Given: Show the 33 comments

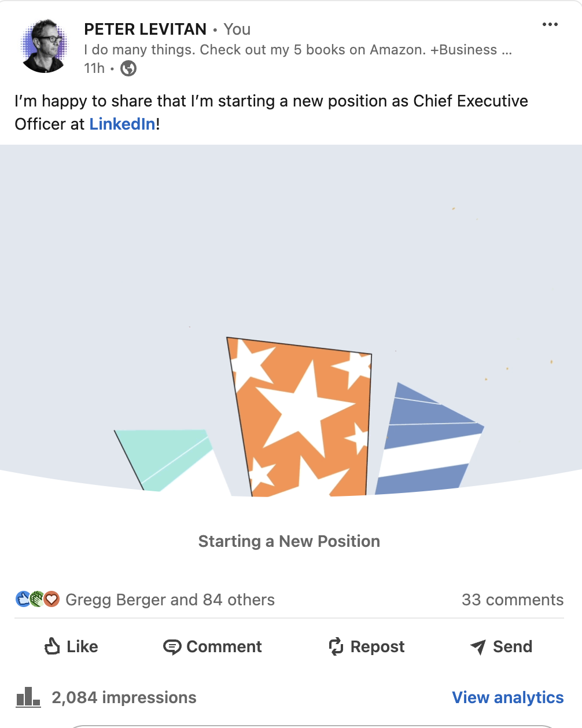Looking at the screenshot, I should pyautogui.click(x=512, y=600).
